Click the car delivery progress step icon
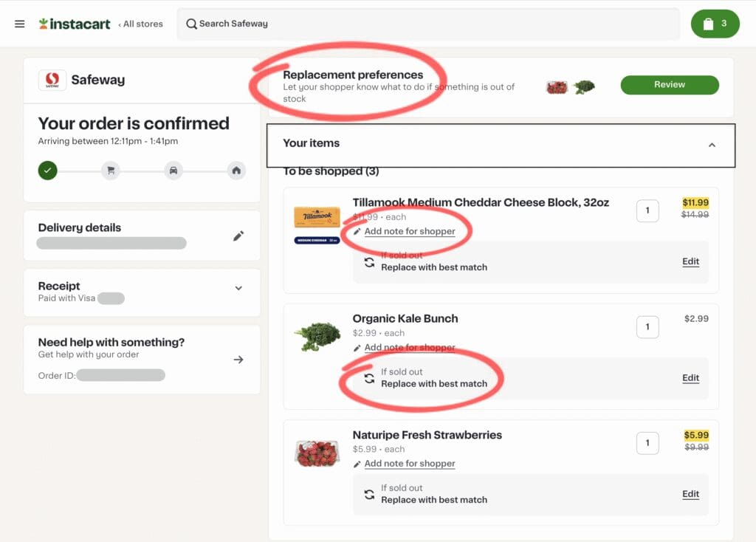 [x=173, y=171]
